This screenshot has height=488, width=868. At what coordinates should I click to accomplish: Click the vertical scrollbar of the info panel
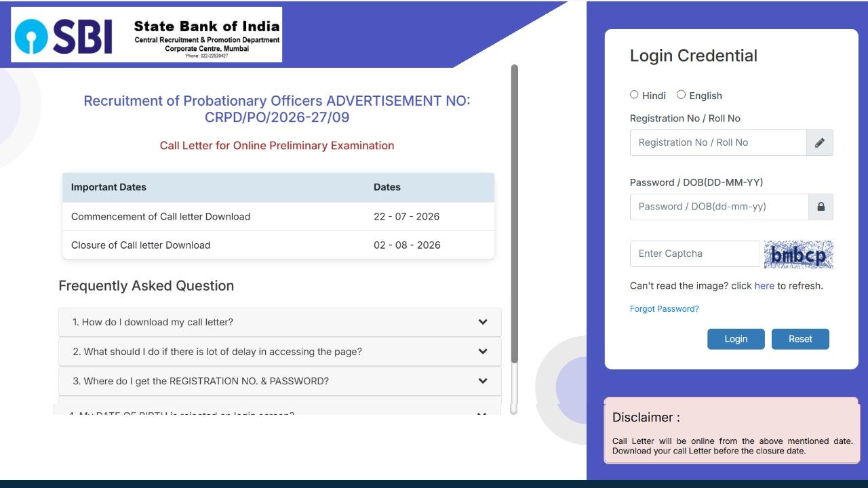coord(514,239)
